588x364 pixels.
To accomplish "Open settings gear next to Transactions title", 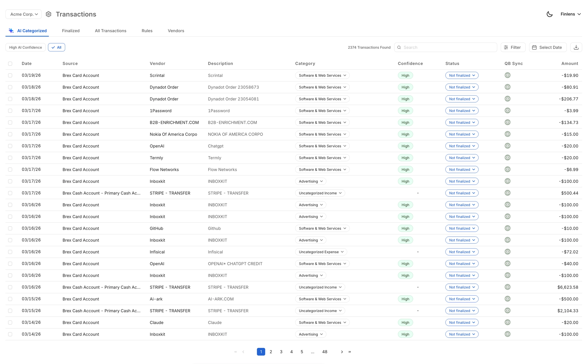I will pyautogui.click(x=49, y=14).
